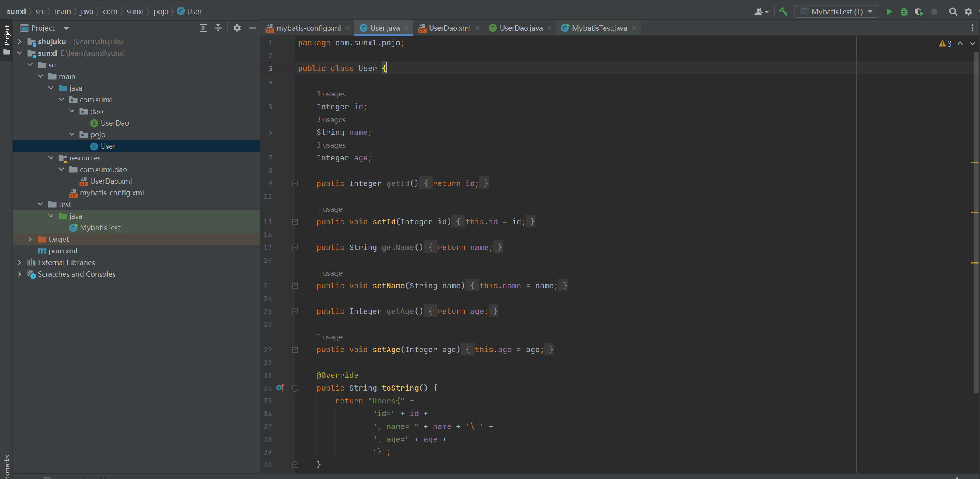Viewport: 980px width, 479px height.
Task: Open Search Everywhere magnifier icon
Action: tap(953, 12)
